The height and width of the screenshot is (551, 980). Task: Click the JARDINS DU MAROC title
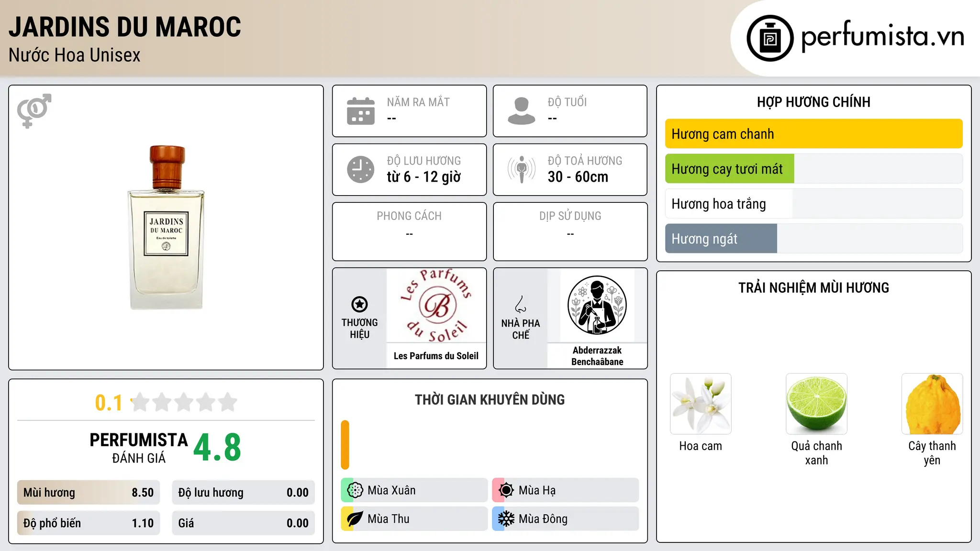[125, 27]
